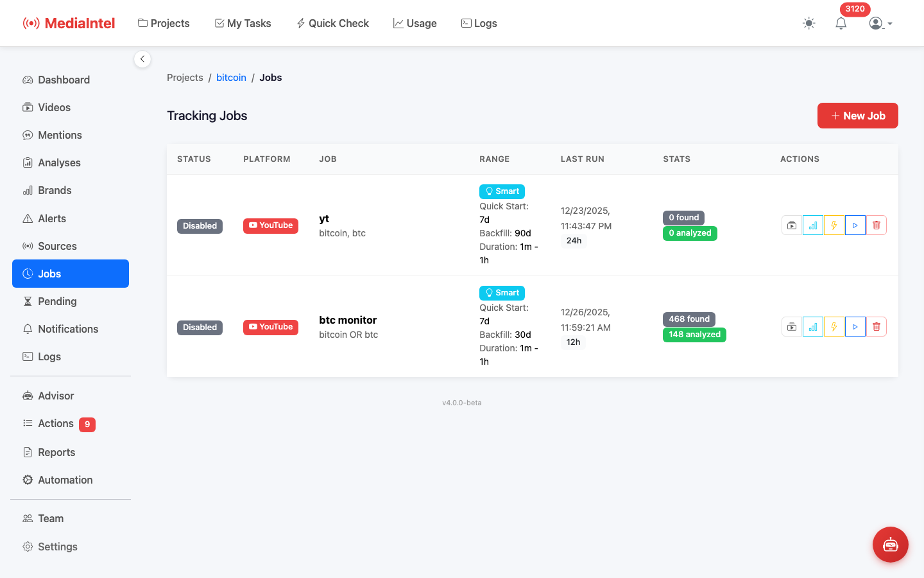Viewport: 924px width, 578px height.
Task: Open the Usage menu item
Action: [x=415, y=23]
